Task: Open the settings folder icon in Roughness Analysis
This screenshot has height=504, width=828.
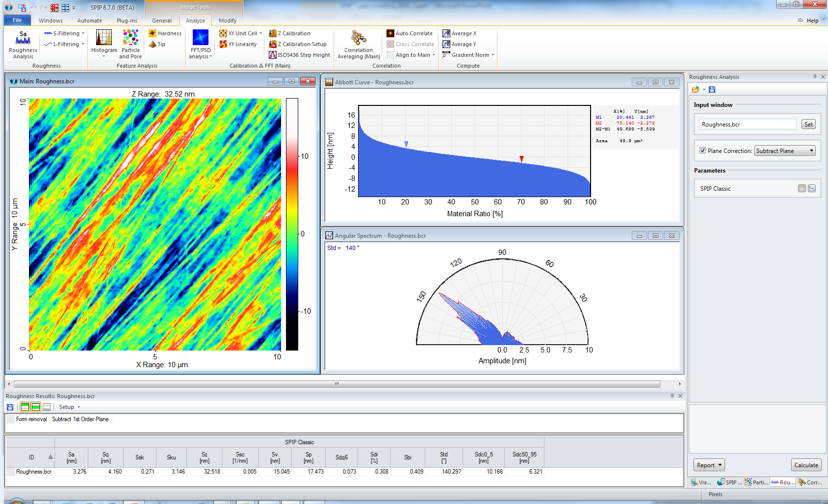Action: click(x=696, y=89)
